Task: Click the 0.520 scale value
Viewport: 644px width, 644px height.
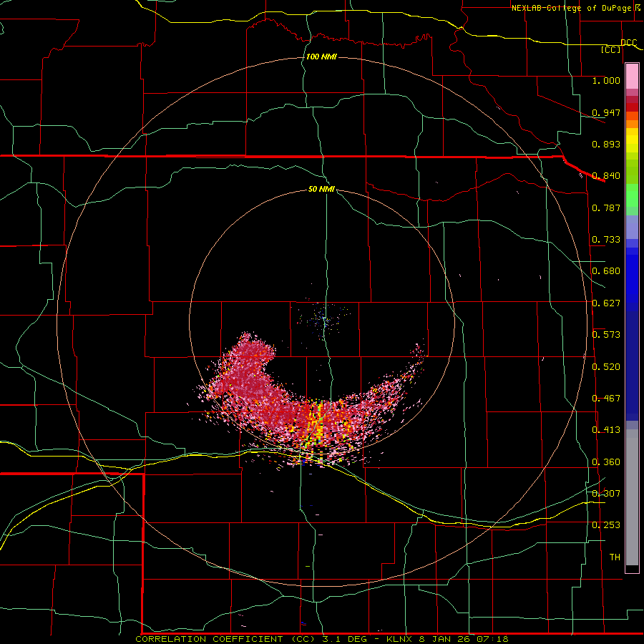Action: (x=606, y=367)
